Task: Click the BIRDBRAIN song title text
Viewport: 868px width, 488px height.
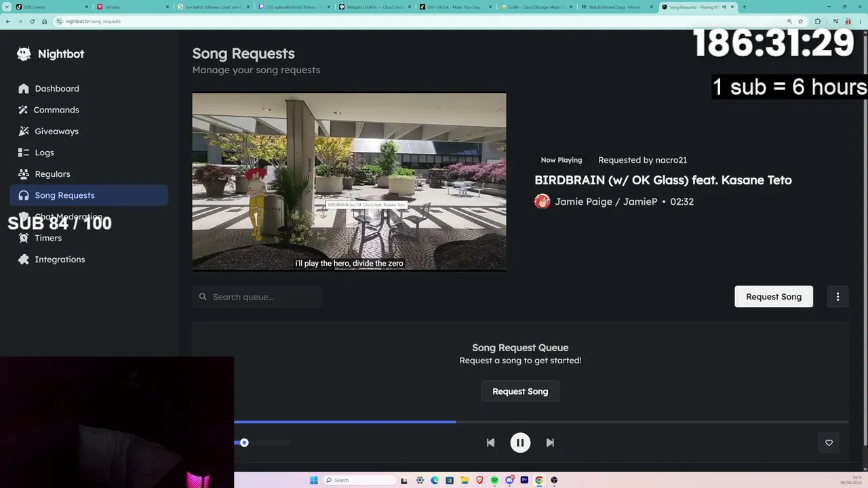Action: (663, 180)
